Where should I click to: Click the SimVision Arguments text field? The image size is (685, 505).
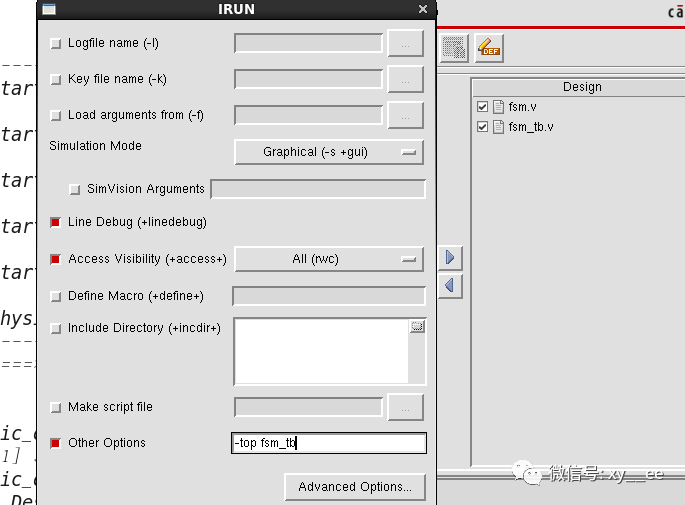coord(318,189)
